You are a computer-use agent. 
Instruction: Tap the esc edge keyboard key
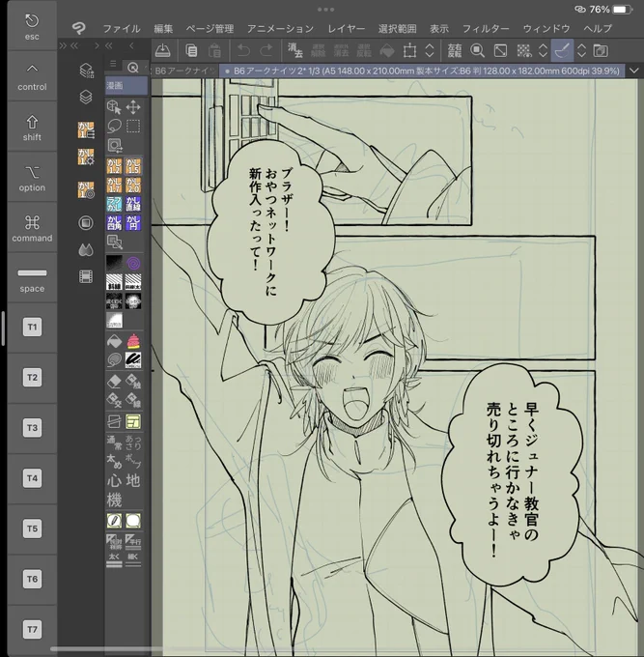pyautogui.click(x=32, y=26)
